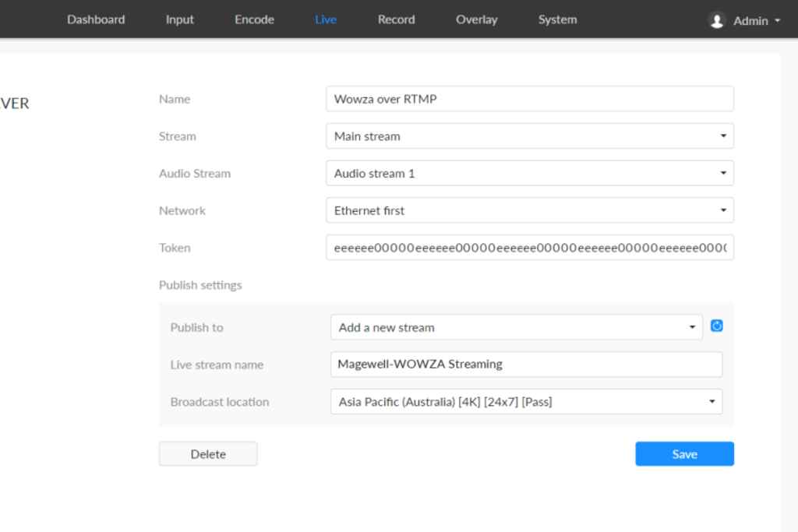Click the Broadcast location label
The height and width of the screenshot is (532, 798).
tap(220, 402)
